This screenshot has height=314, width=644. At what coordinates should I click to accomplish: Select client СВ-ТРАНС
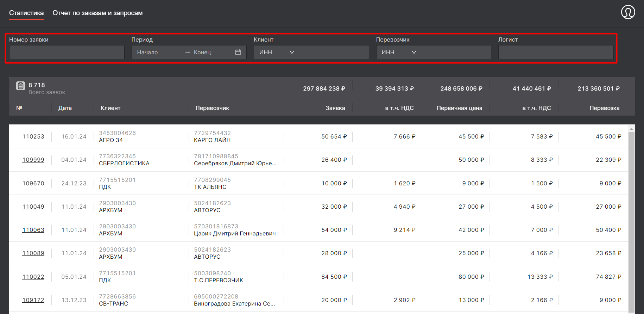[113, 303]
